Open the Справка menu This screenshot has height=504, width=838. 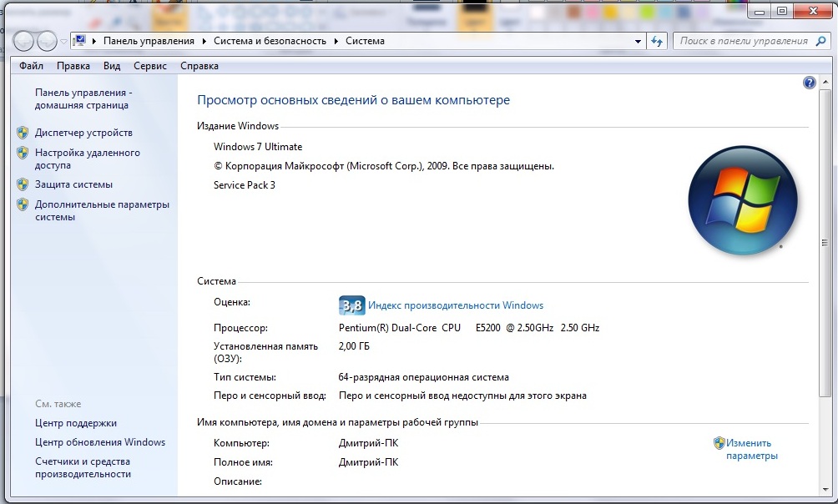199,66
